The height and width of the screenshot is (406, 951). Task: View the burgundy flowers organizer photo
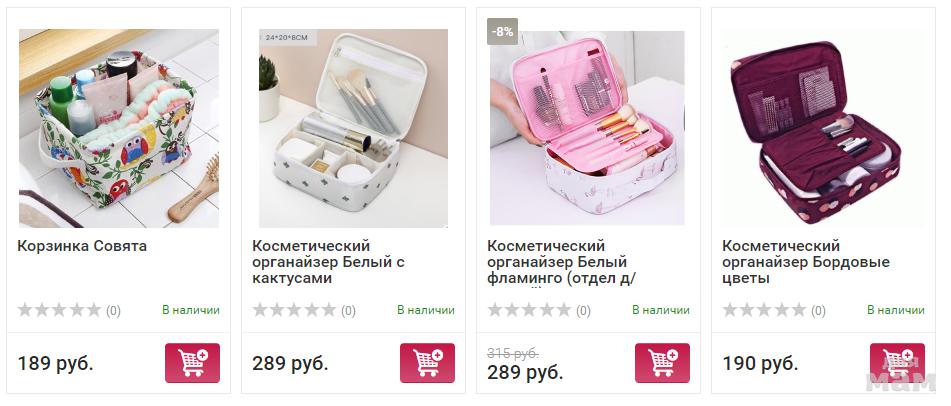click(824, 128)
